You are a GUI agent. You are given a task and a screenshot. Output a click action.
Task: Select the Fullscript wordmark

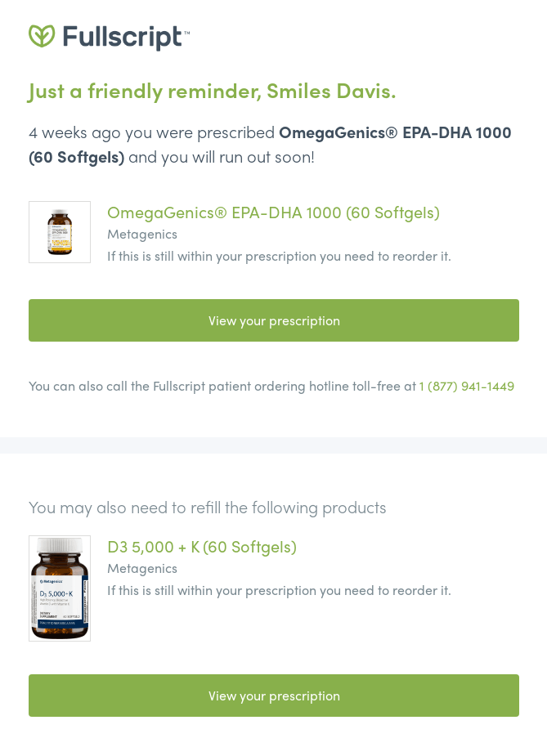(121, 37)
